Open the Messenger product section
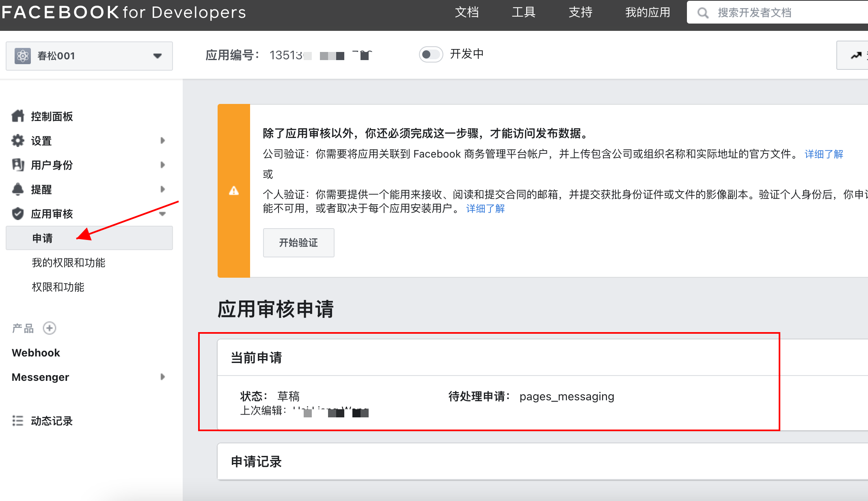The image size is (868, 501). [41, 377]
